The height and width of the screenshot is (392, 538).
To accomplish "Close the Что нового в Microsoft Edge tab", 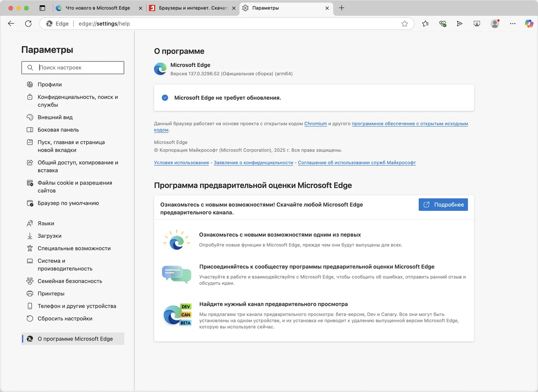I will (x=141, y=8).
